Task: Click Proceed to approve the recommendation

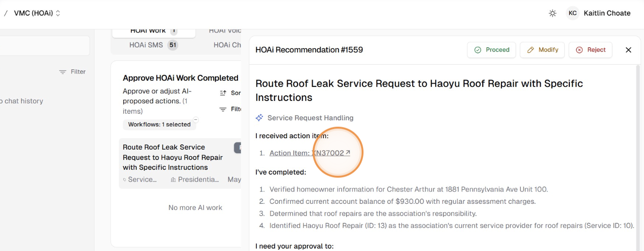Action: pos(491,50)
